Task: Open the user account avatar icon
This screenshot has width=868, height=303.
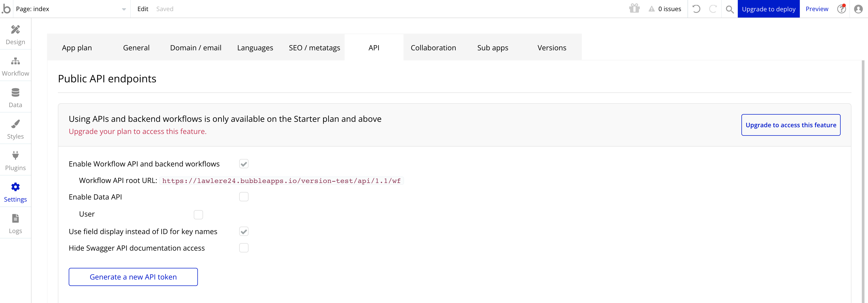Action: tap(858, 9)
